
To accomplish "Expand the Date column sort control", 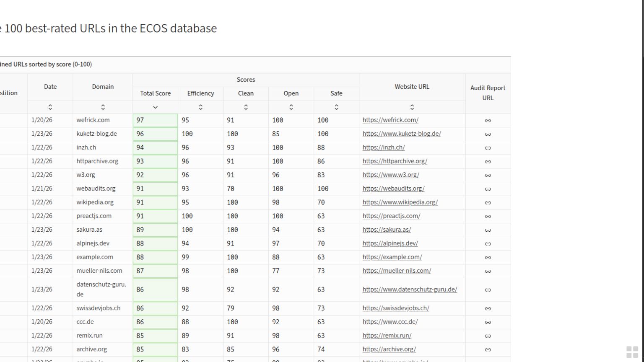I will click(50, 107).
